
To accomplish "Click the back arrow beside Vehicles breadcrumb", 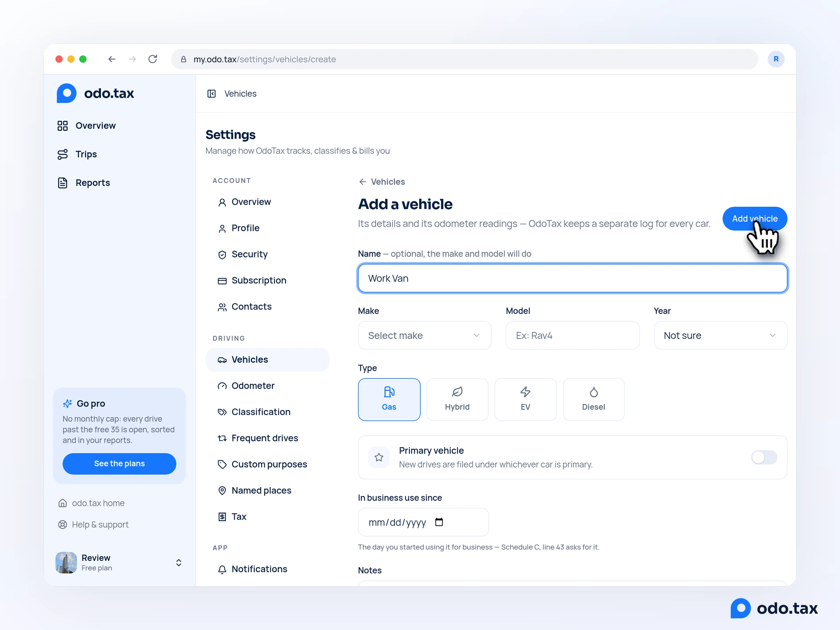I will [362, 182].
